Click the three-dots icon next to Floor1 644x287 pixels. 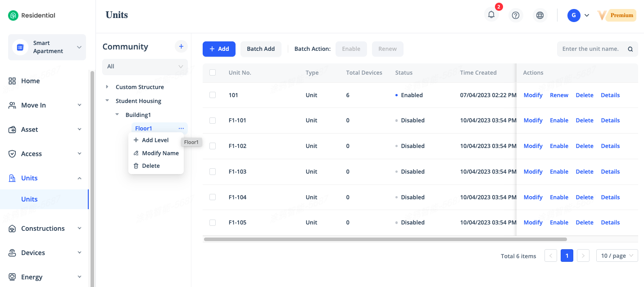(x=181, y=129)
